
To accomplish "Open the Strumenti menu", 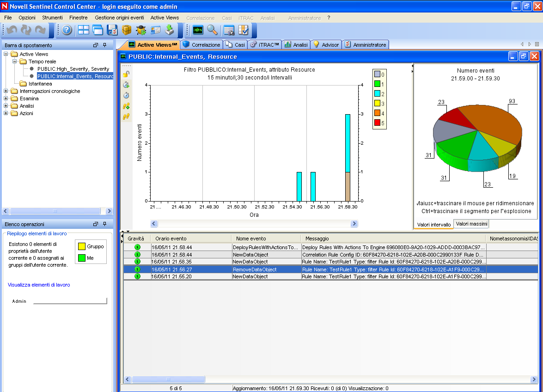I will pyautogui.click(x=52, y=18).
